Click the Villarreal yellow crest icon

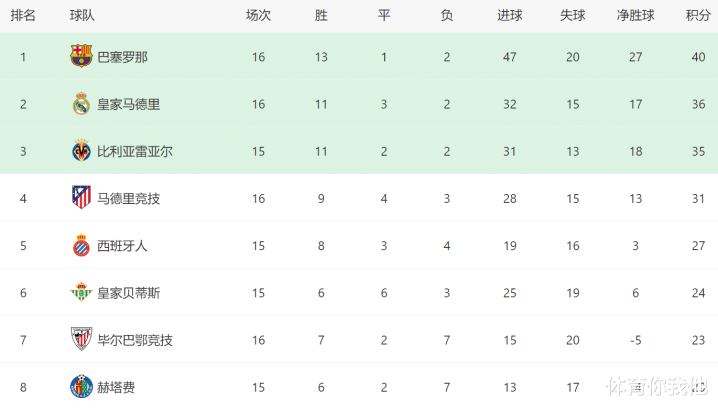81,151
